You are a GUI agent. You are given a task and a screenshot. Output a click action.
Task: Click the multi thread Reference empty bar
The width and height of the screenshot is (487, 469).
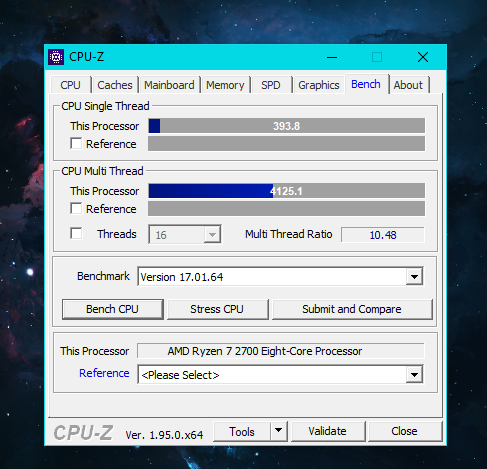pyautogui.click(x=287, y=209)
